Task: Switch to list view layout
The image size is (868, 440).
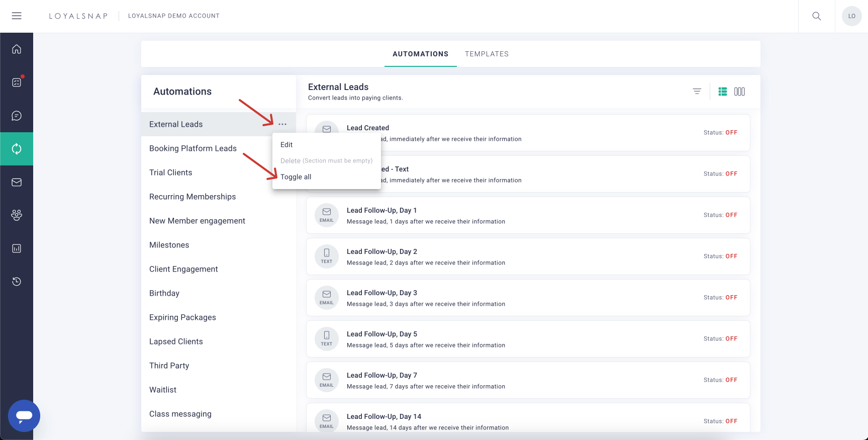Action: [x=723, y=92]
